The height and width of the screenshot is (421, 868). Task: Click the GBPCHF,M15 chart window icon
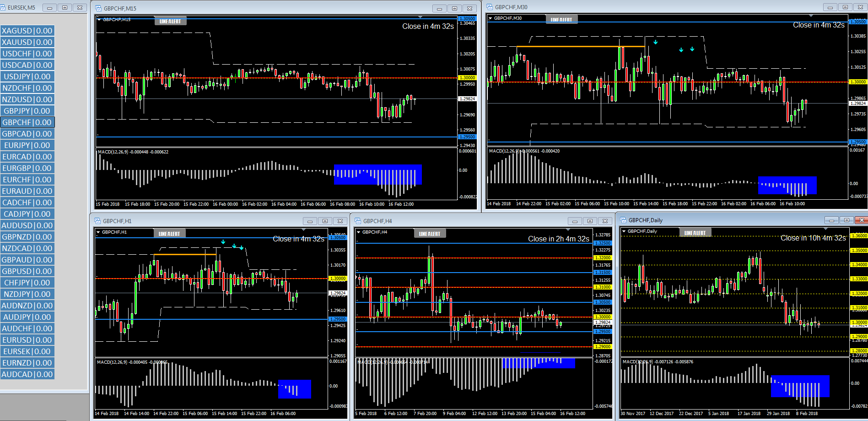click(x=98, y=8)
